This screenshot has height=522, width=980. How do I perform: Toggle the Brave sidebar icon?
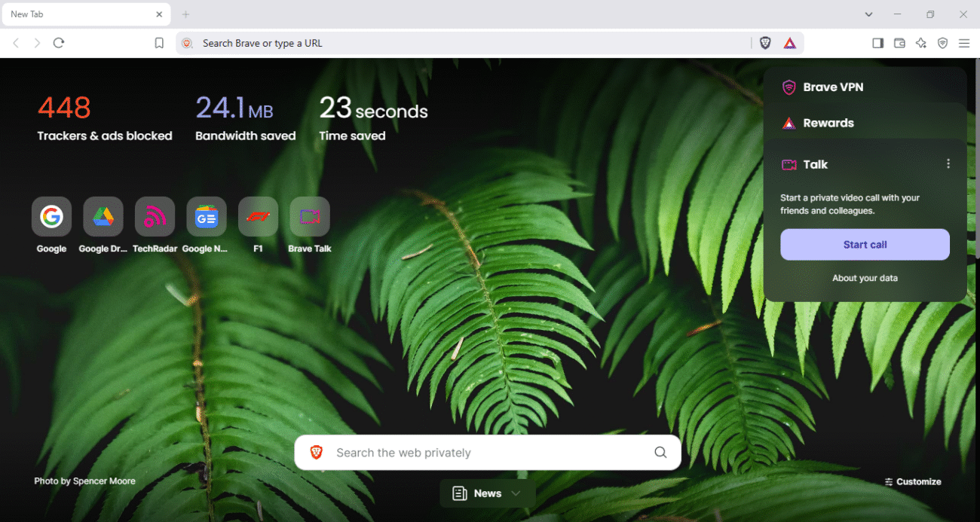[877, 43]
